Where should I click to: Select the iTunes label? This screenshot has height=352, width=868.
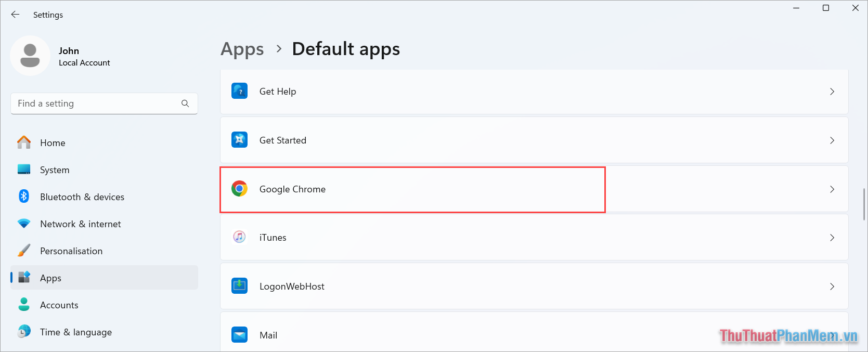click(273, 238)
